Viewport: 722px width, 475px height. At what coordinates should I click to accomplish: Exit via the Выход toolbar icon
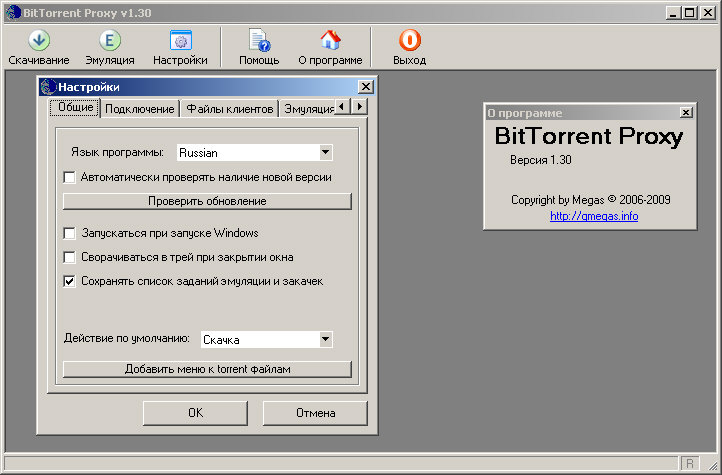(409, 41)
